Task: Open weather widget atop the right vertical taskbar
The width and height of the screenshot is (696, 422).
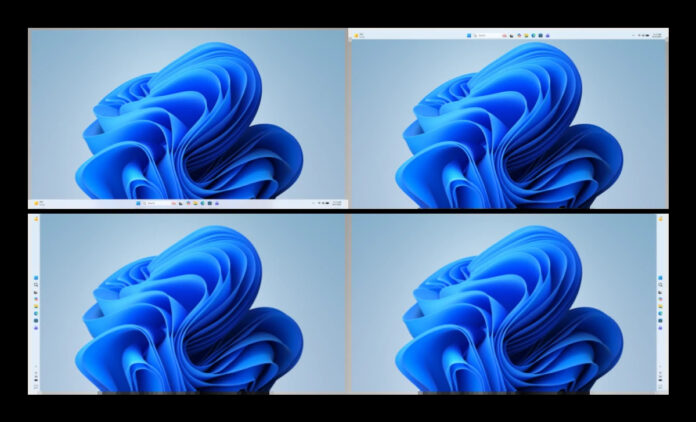Action: [660, 219]
